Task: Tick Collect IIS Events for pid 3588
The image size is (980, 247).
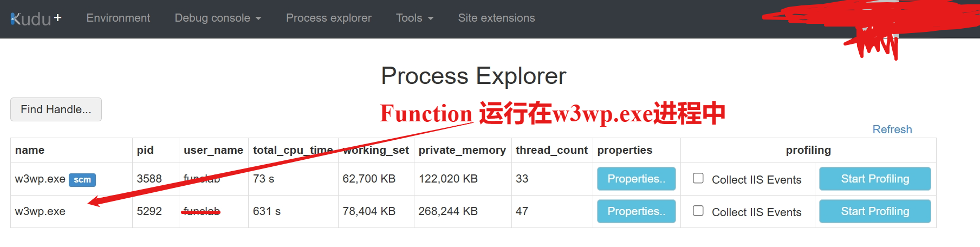Action: (698, 178)
